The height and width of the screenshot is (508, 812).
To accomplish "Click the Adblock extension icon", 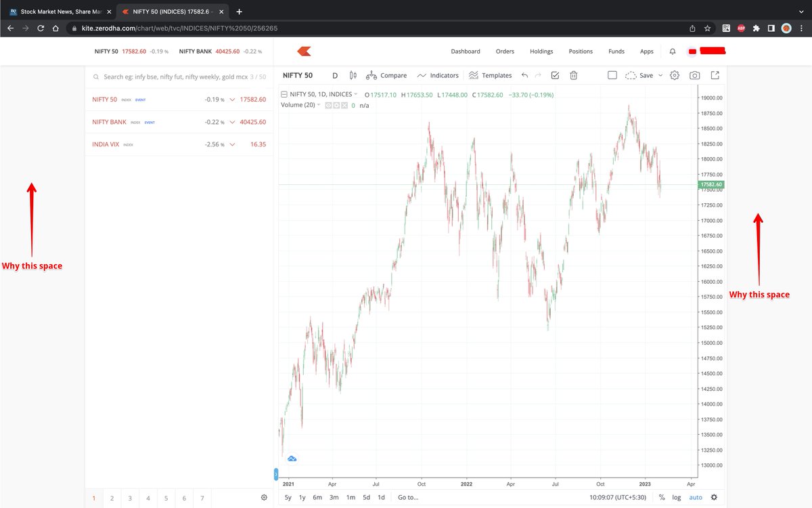I will tap(742, 28).
